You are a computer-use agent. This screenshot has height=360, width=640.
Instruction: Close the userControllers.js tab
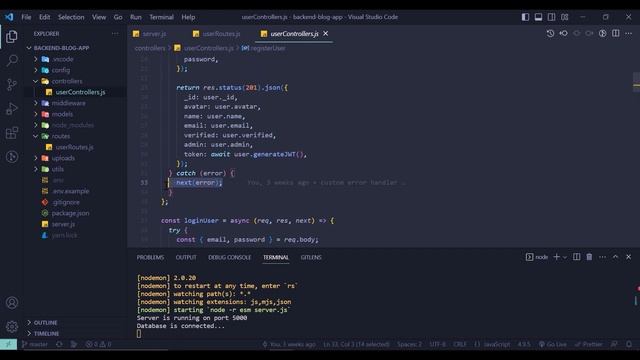[x=325, y=33]
